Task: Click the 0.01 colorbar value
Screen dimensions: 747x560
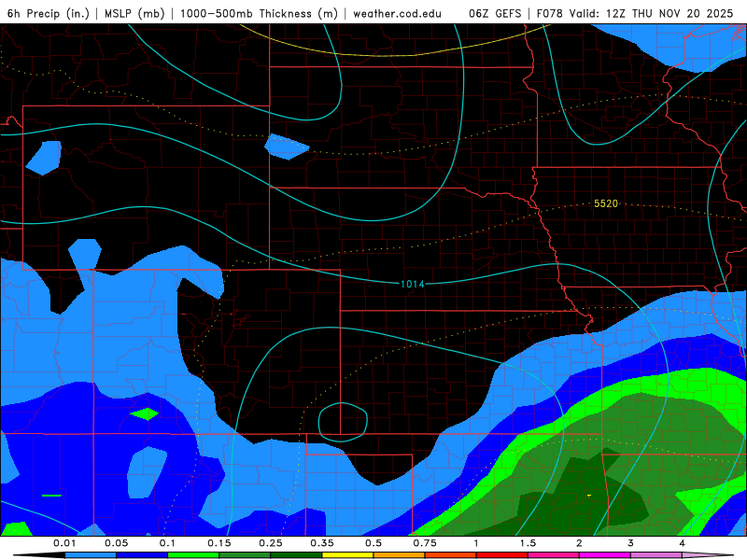Action: coord(64,543)
